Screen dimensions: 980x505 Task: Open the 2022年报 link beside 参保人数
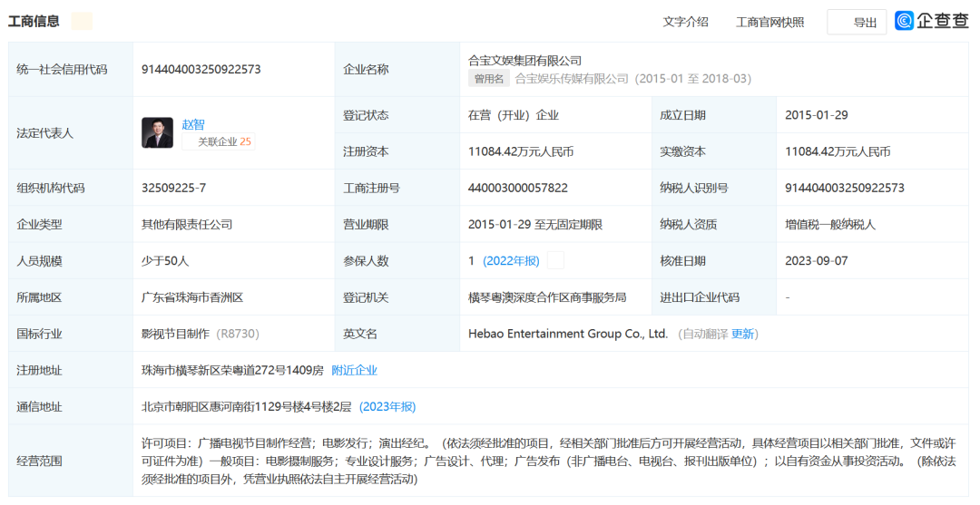pyautogui.click(x=511, y=261)
